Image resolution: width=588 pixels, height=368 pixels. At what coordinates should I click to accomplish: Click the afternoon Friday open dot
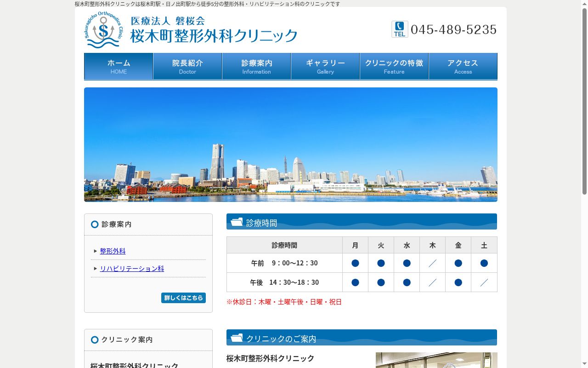[x=458, y=282]
